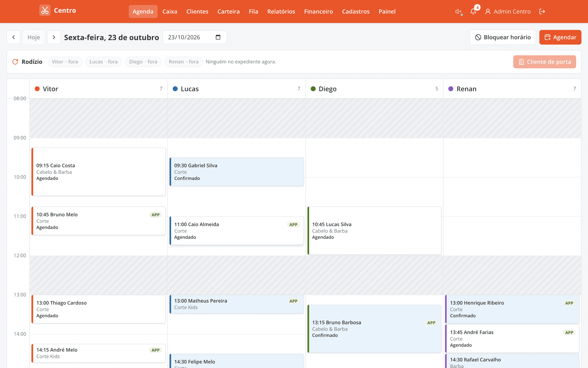Image resolution: width=588 pixels, height=368 pixels.
Task: Select the Diego · fora chip
Action: (x=143, y=62)
